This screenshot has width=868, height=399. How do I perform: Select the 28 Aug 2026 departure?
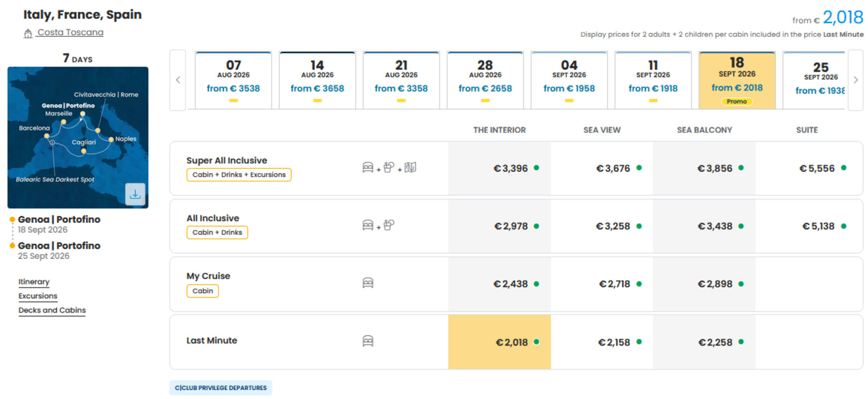(485, 80)
